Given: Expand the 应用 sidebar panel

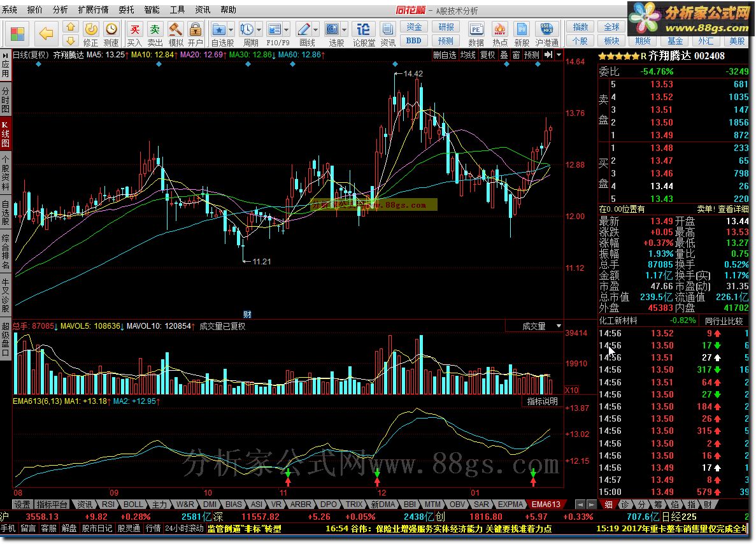Looking at the screenshot, I should (5, 64).
